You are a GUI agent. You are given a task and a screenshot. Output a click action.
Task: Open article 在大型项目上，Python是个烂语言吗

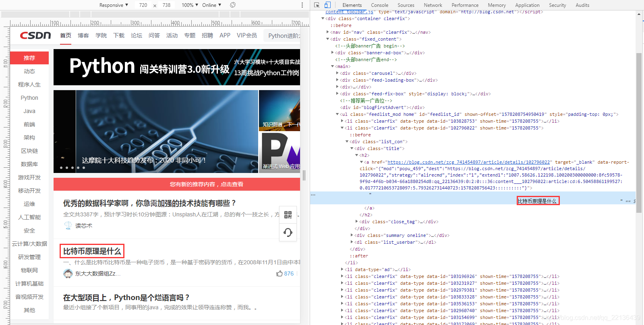(x=126, y=297)
